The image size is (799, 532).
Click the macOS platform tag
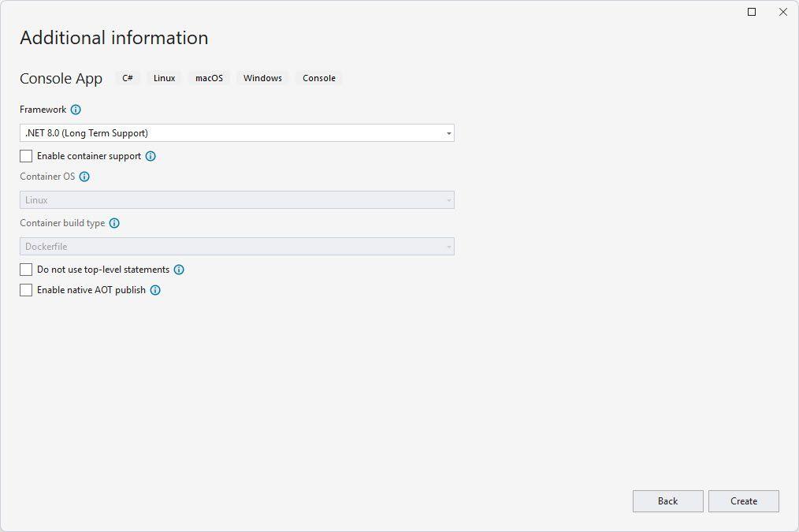(x=209, y=78)
